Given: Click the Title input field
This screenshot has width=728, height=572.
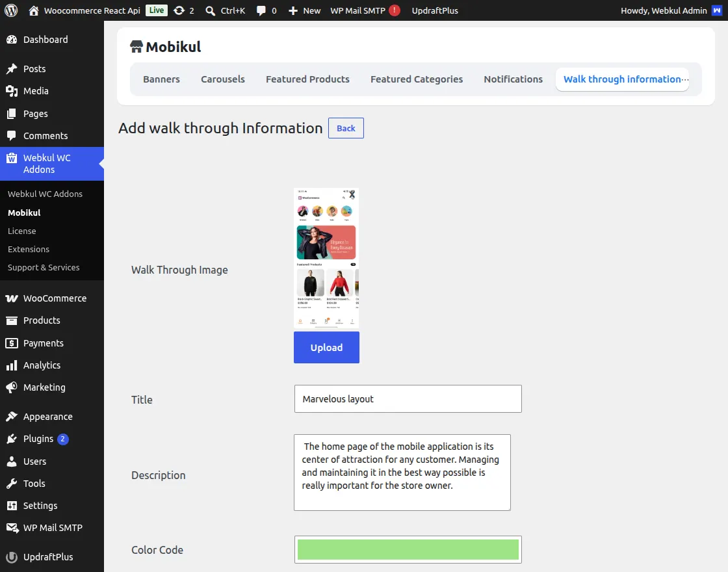Looking at the screenshot, I should click(x=408, y=399).
